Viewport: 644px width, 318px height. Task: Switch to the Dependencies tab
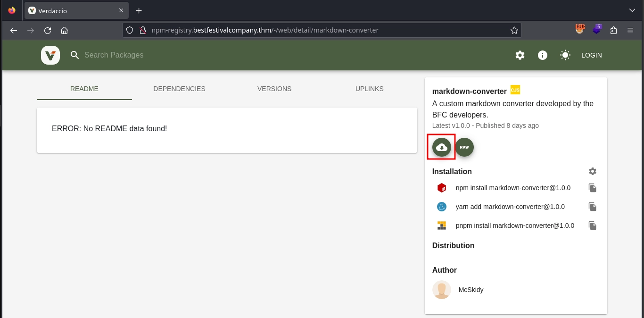(x=179, y=89)
